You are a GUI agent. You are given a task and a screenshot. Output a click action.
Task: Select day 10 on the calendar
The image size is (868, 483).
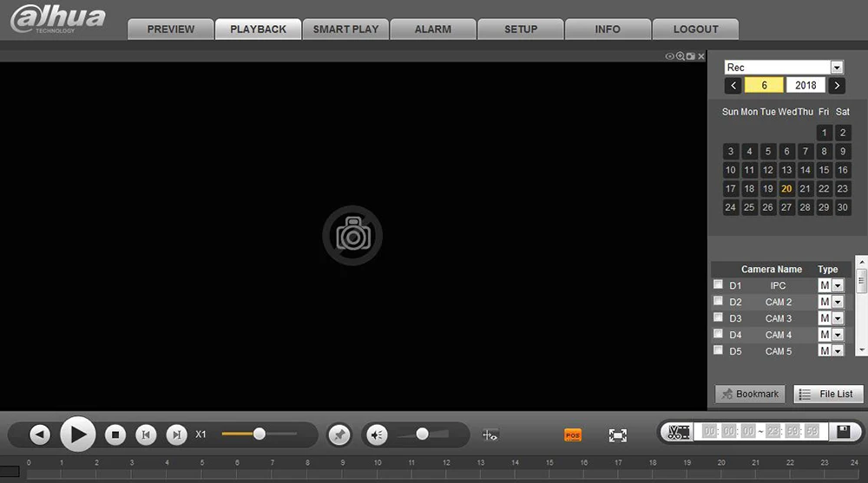731,170
